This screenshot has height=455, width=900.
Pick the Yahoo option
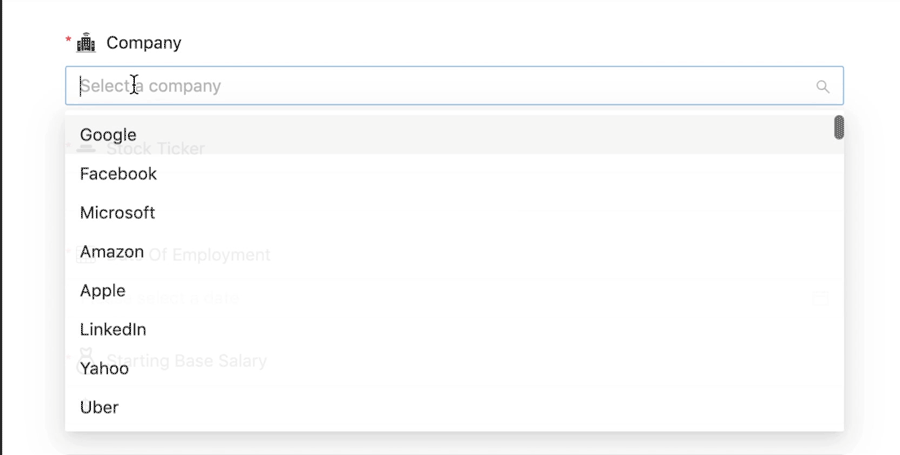coord(104,369)
